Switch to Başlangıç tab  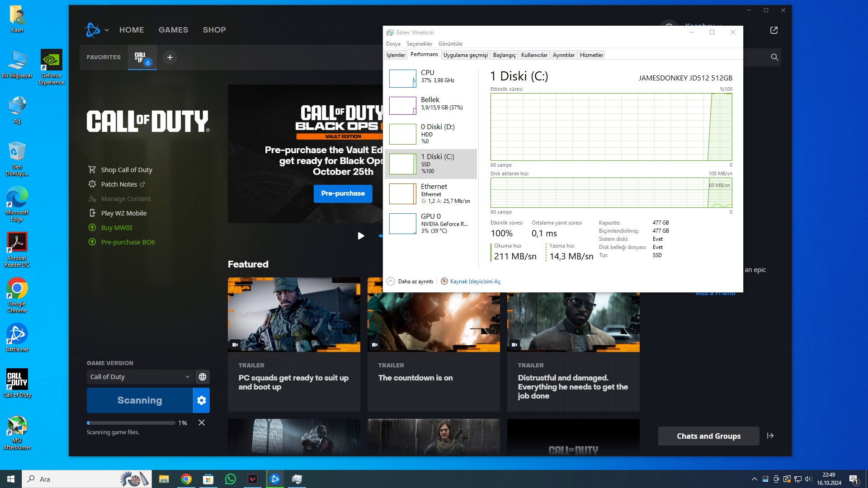point(504,55)
